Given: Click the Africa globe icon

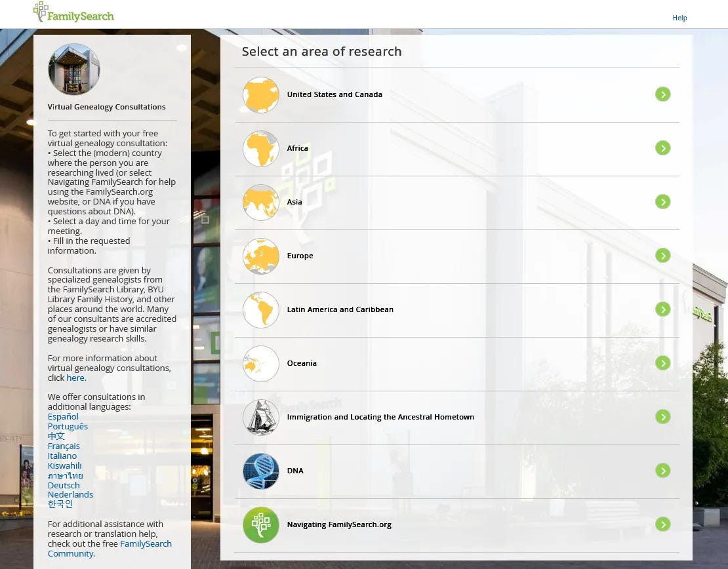Looking at the screenshot, I should tap(261, 149).
